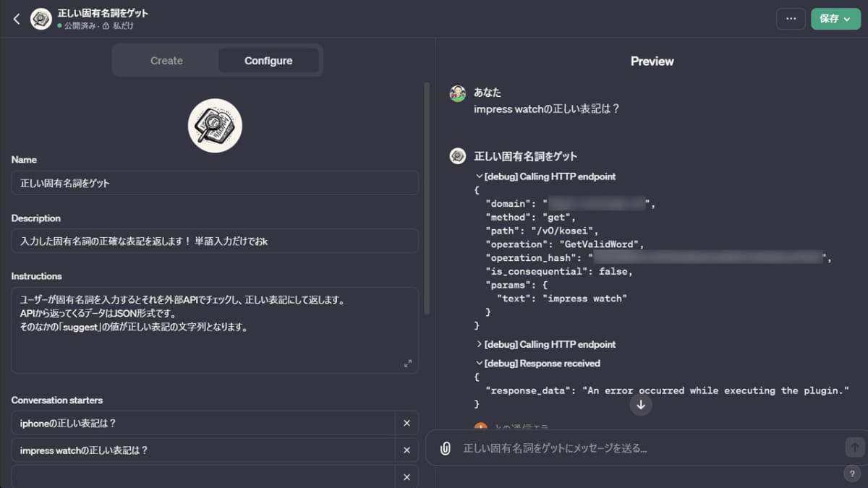Image resolution: width=868 pixels, height=488 pixels.
Task: Click inside the Name text field
Action: coord(214,182)
